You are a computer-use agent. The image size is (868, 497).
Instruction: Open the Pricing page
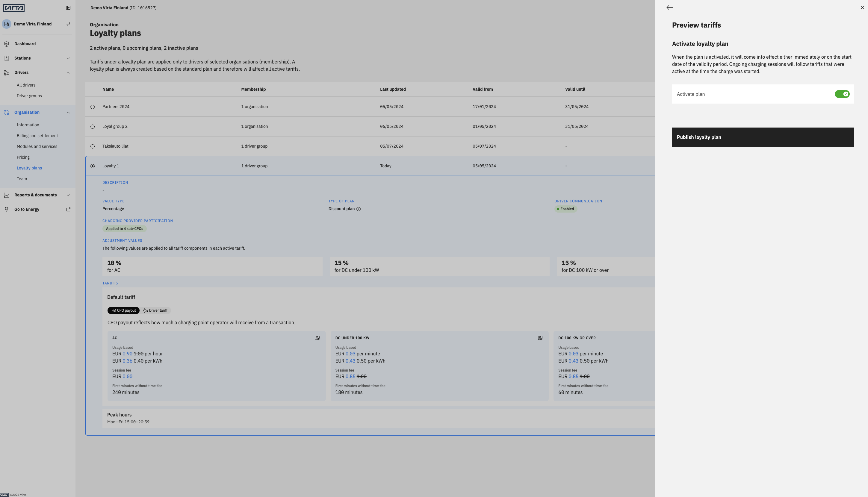pyautogui.click(x=23, y=157)
